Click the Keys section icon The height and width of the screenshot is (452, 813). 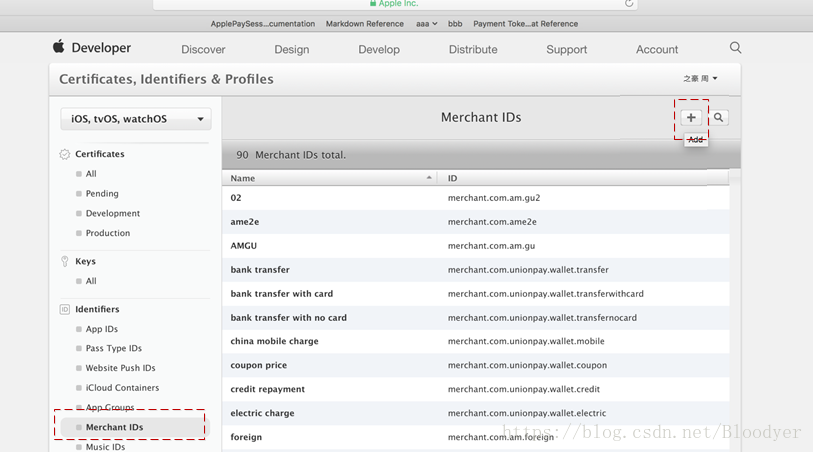[x=65, y=261]
